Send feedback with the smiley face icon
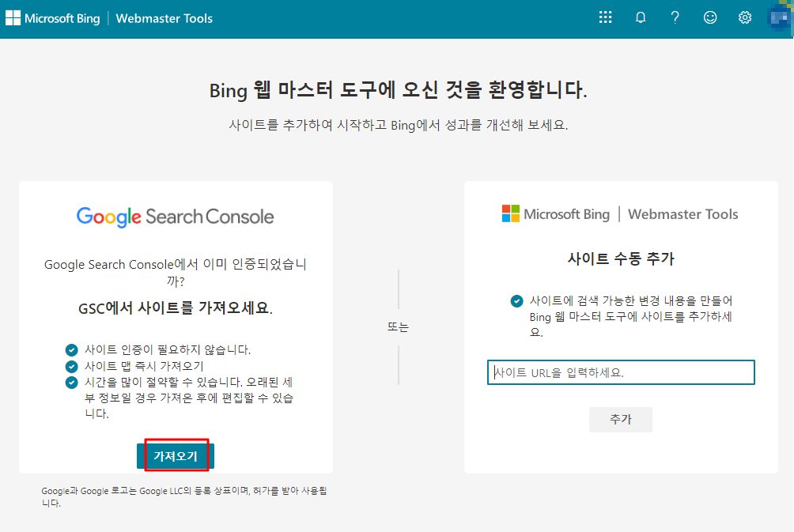 (709, 17)
